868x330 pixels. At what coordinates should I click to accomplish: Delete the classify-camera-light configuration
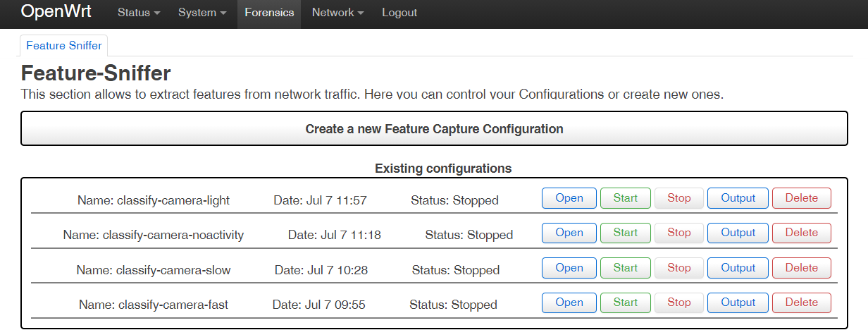tap(802, 198)
